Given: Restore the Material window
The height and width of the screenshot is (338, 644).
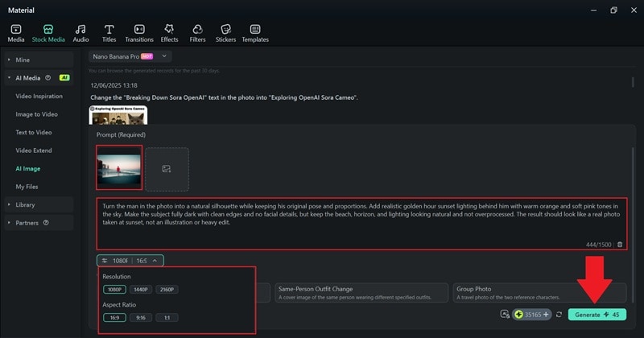Looking at the screenshot, I should coord(613,10).
